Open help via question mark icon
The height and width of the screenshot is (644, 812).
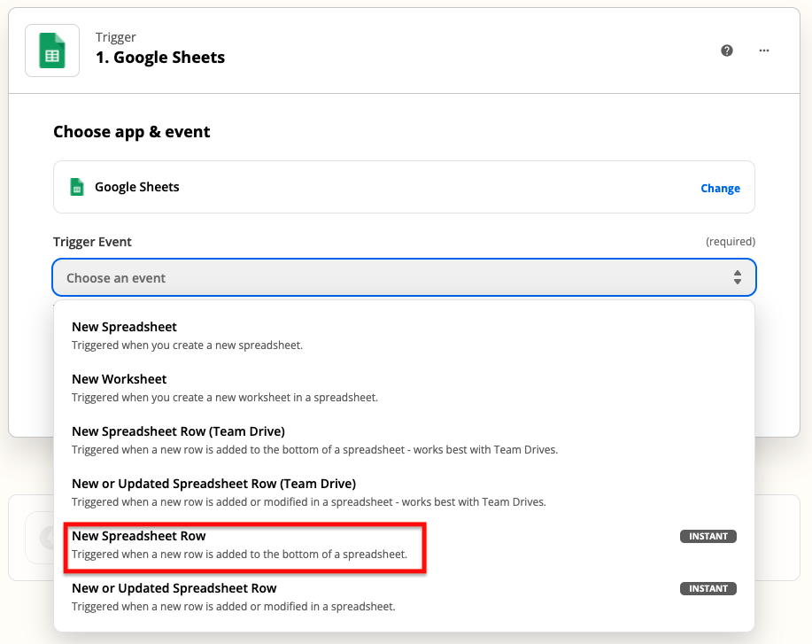point(727,50)
